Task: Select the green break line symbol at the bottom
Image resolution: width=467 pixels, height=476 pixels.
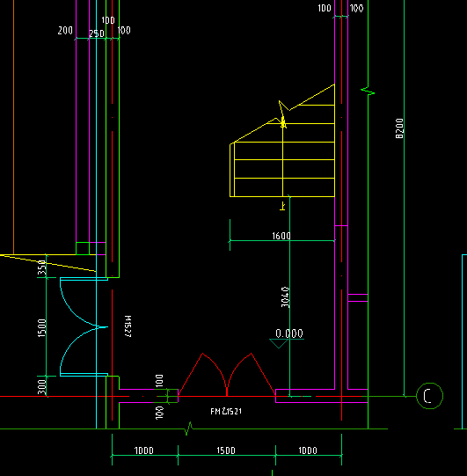Action: pos(189,428)
